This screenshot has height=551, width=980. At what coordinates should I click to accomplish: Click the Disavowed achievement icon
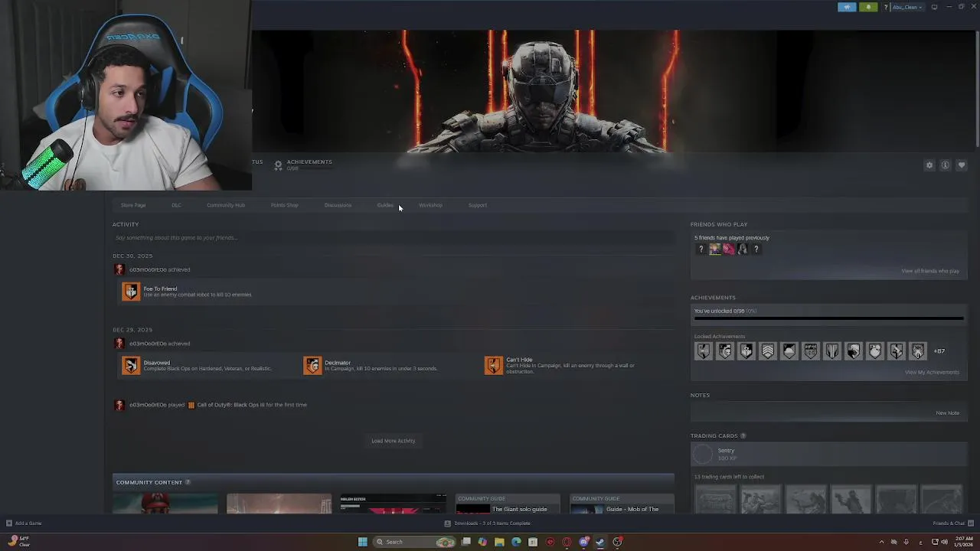point(131,365)
